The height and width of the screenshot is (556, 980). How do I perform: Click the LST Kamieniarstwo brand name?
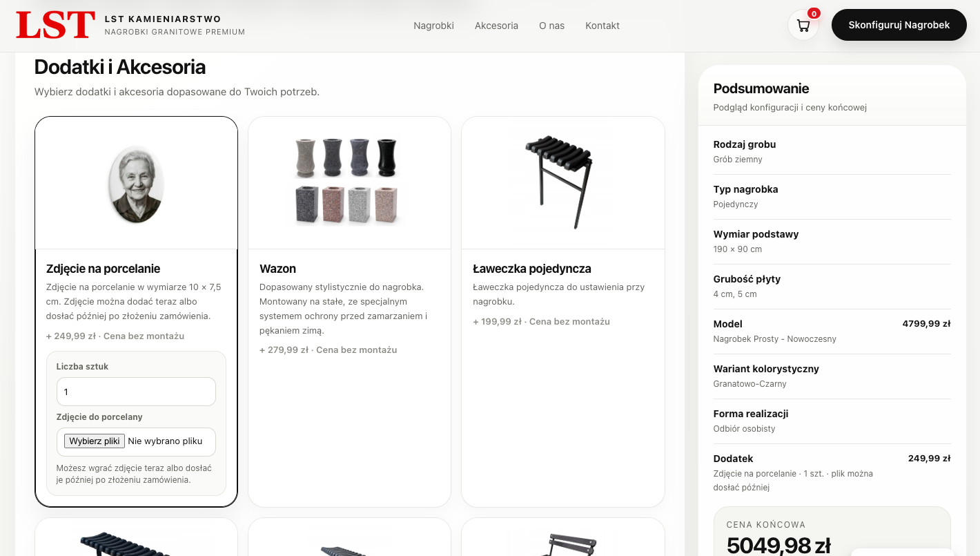[x=163, y=19]
